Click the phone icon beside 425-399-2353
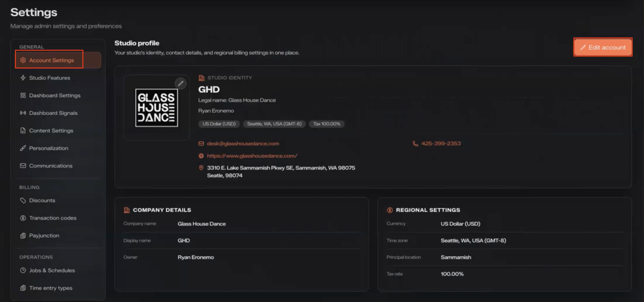 tap(415, 144)
